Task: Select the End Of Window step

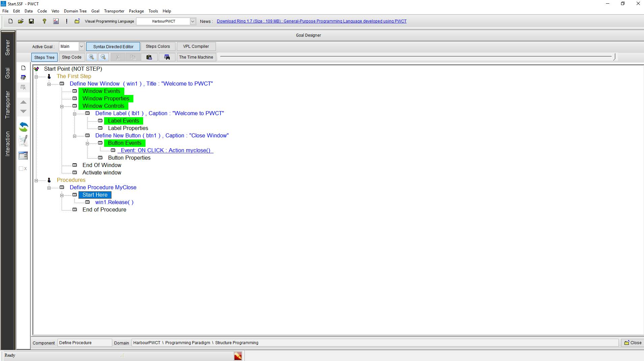Action: (x=102, y=165)
